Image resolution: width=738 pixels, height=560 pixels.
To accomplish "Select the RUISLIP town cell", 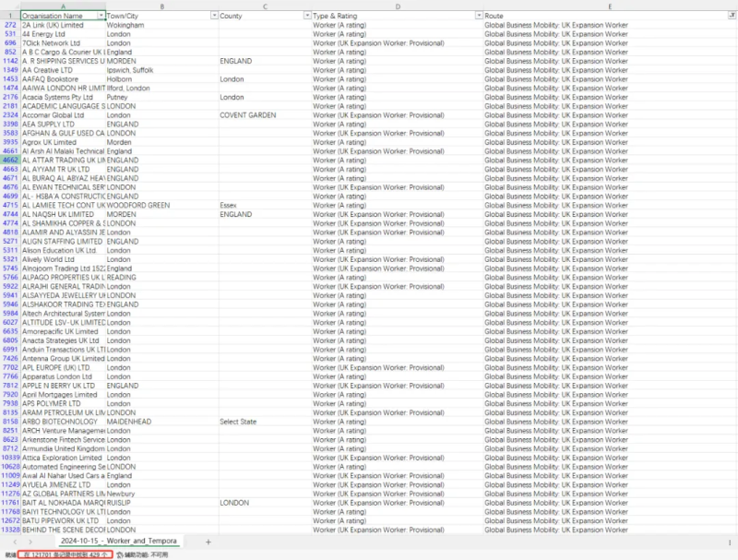I will point(162,503).
